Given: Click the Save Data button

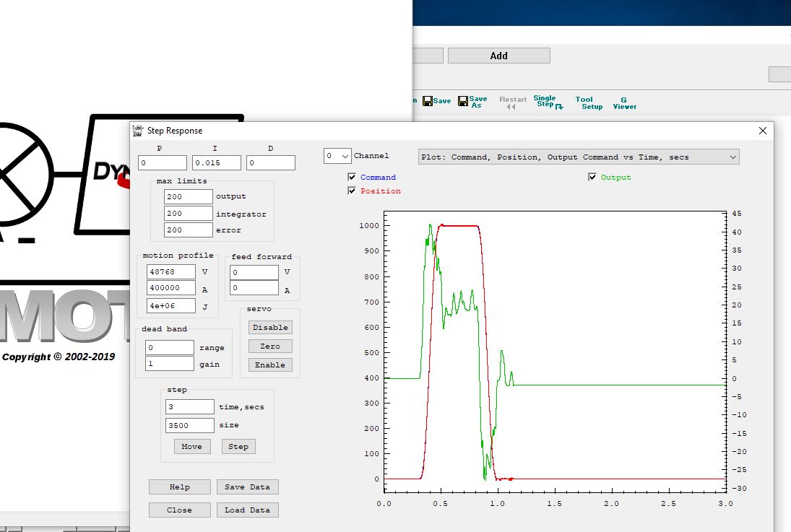Looking at the screenshot, I should [x=247, y=487].
